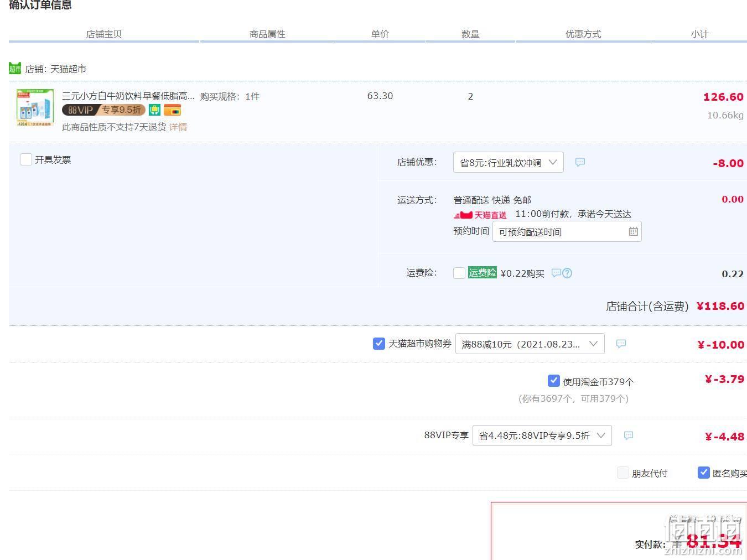This screenshot has height=560, width=747.
Task: Click the comment icon next to 店铺优惠 dropdown
Action: [580, 162]
